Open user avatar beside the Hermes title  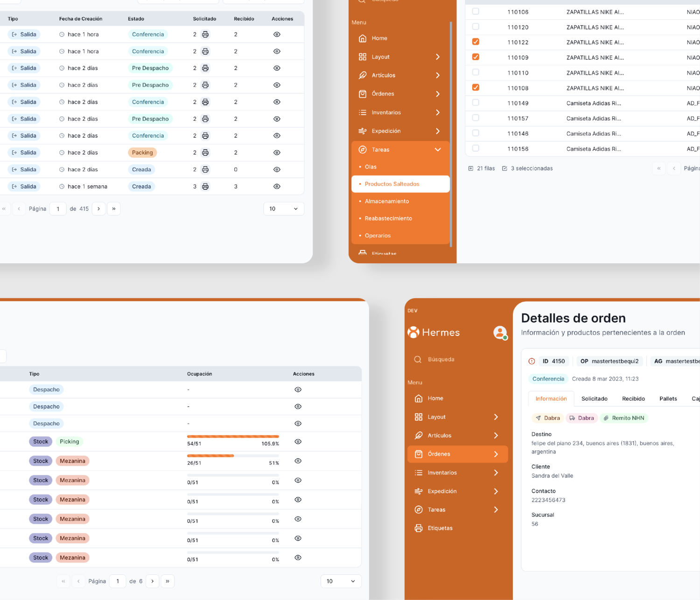tap(500, 333)
